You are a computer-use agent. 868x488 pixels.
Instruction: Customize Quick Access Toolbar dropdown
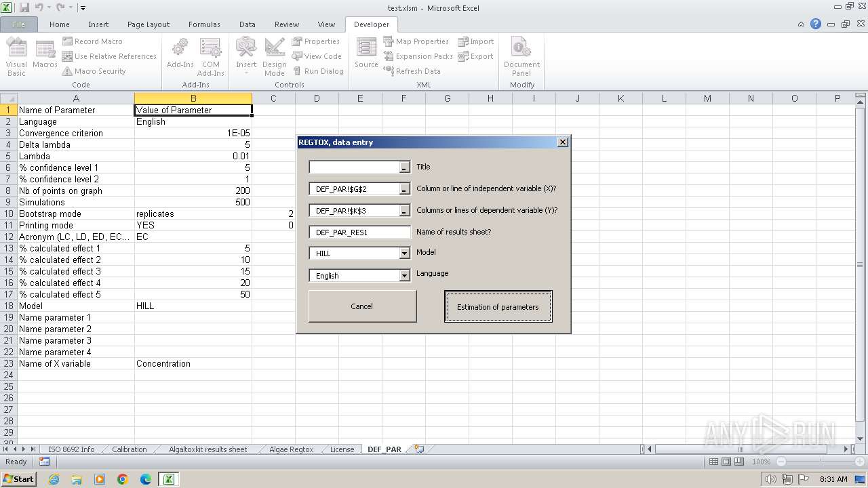click(x=83, y=8)
